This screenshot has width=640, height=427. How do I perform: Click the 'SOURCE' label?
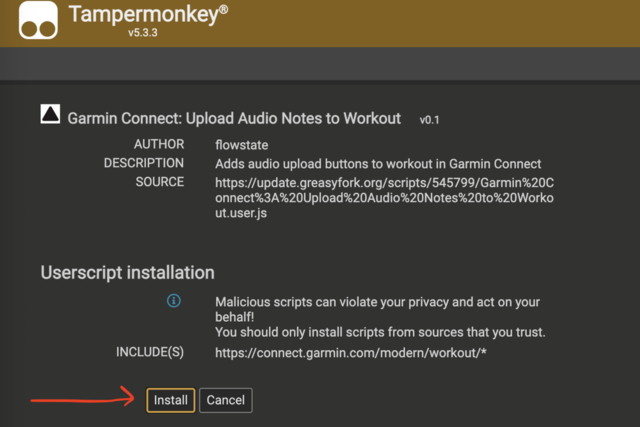click(x=160, y=182)
